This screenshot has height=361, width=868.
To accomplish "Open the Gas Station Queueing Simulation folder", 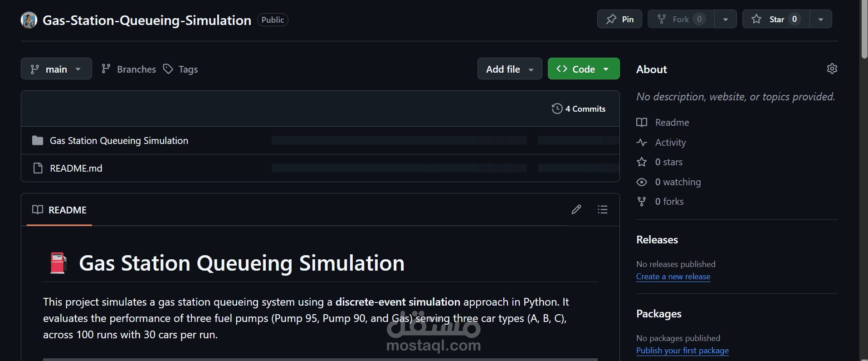I will [119, 141].
